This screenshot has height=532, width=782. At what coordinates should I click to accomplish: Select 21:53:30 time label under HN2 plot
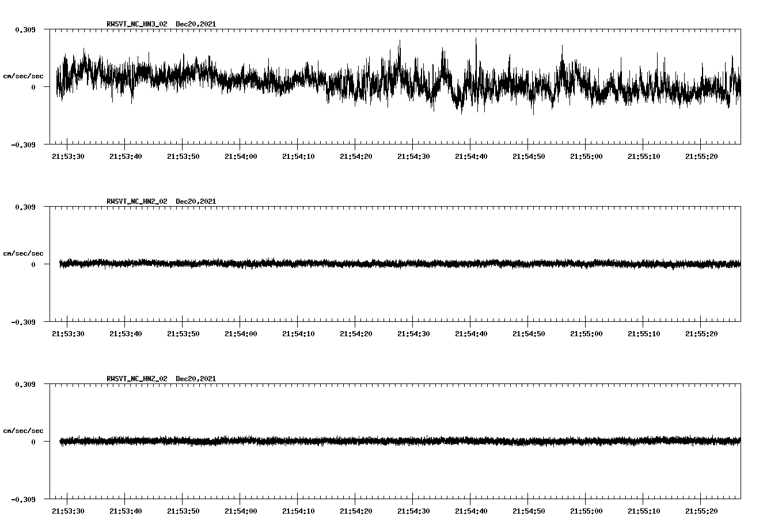coord(68,334)
